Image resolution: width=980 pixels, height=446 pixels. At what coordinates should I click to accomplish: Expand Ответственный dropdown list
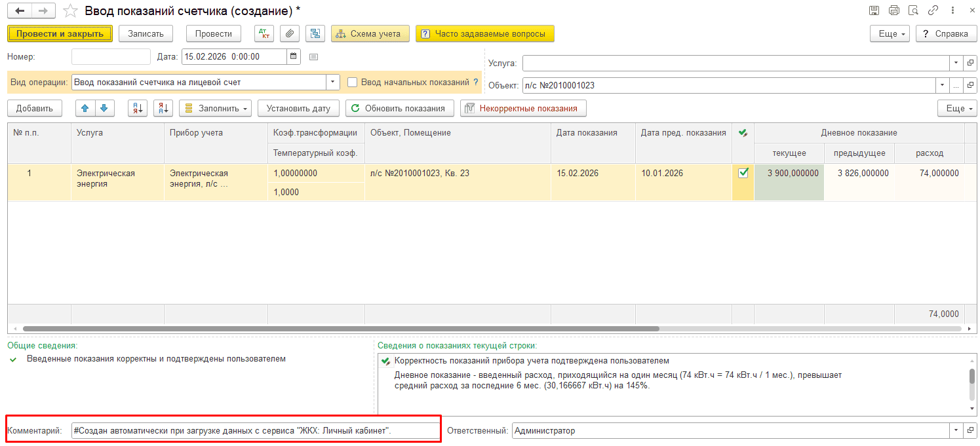click(956, 430)
